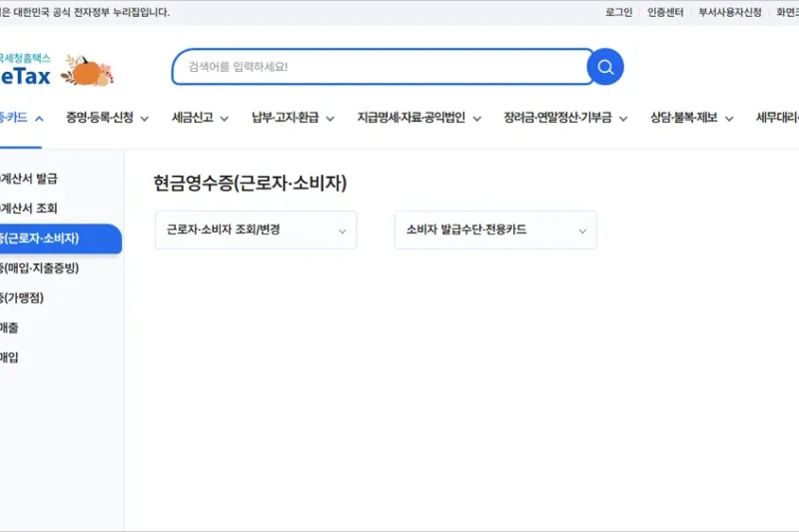799x532 pixels.
Task: Expand the 소비자 발급수단·전용카드 dropdown
Action: coord(495,231)
